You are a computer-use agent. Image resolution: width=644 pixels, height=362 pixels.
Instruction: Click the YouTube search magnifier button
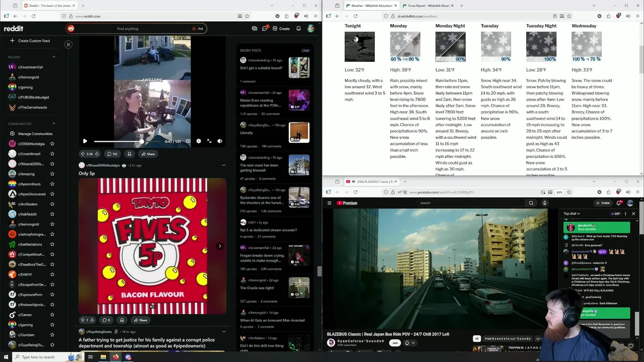[531, 203]
